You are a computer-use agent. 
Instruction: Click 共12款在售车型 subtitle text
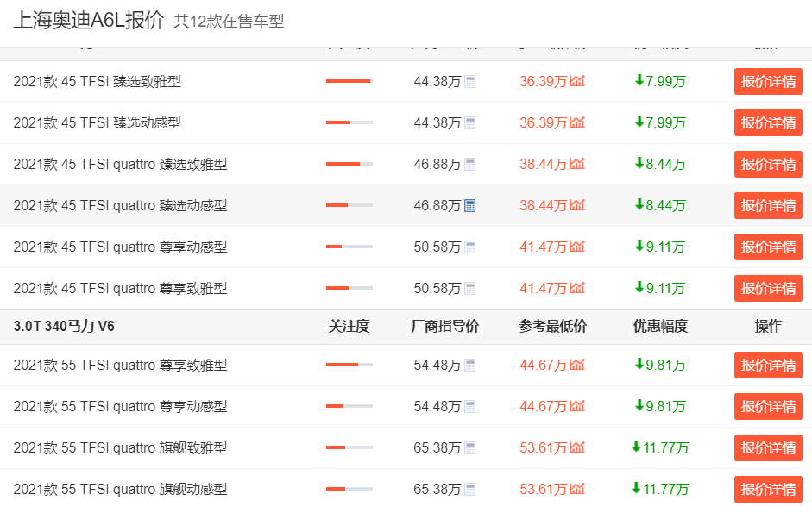pos(229,22)
